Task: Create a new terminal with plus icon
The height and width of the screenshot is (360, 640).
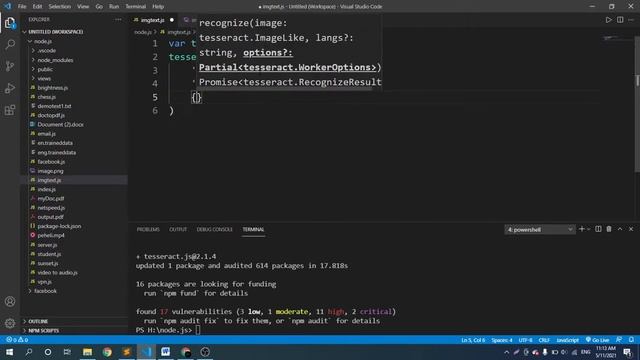Action: 582,229
